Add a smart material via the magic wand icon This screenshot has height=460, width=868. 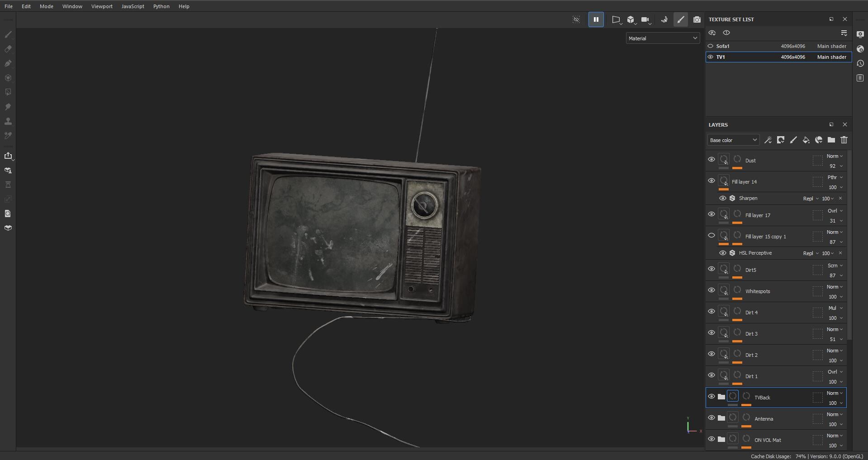tap(768, 140)
